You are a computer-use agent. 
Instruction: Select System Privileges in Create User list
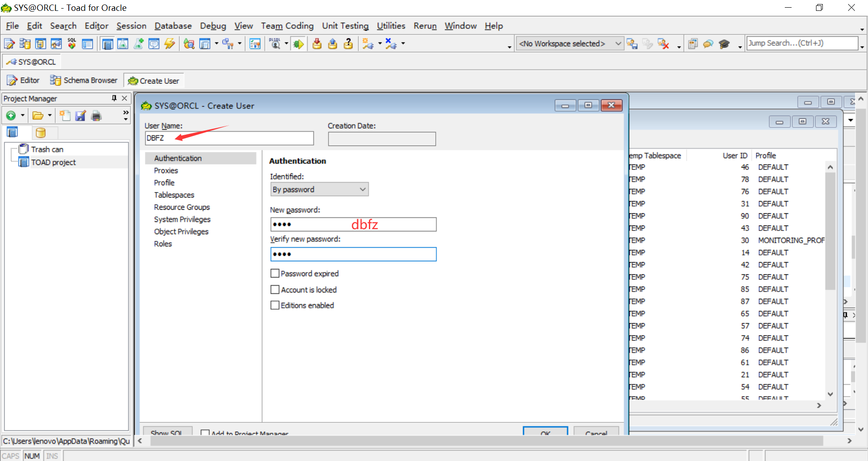182,219
